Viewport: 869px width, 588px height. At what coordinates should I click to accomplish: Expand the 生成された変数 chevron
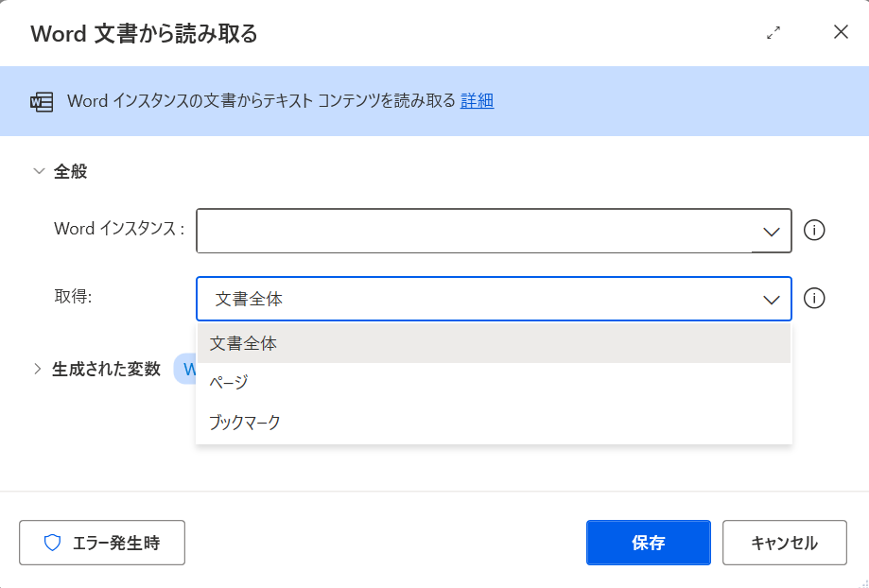tap(37, 369)
